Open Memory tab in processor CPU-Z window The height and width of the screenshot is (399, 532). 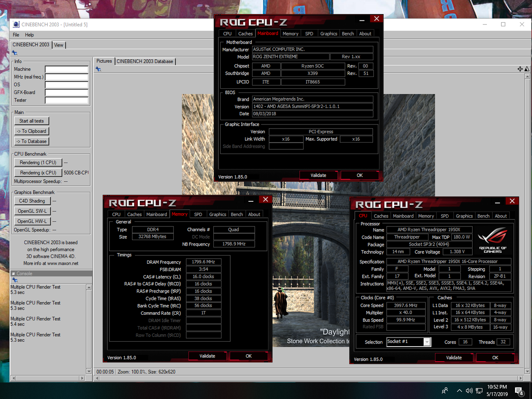[426, 216]
